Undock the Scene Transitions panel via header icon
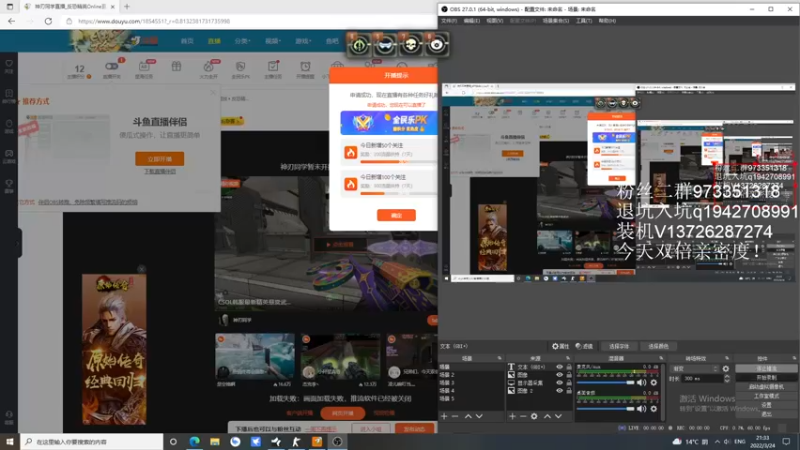Image resolution: width=800 pixels, height=450 pixels. coord(727,358)
